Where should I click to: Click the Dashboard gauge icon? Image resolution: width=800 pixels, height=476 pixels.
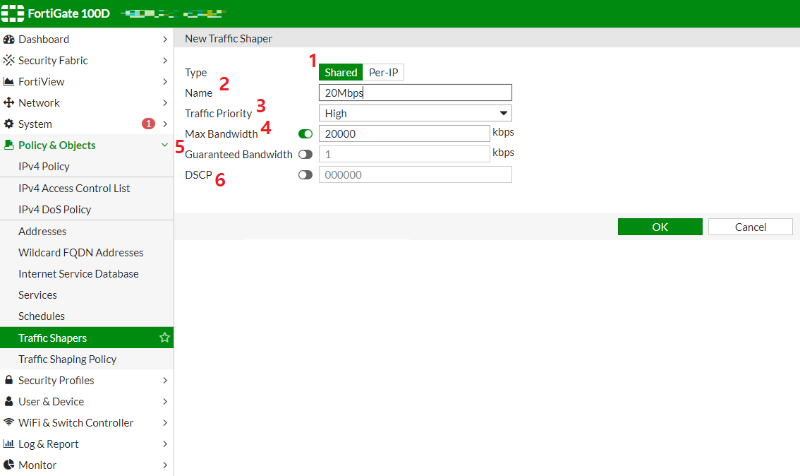9,39
